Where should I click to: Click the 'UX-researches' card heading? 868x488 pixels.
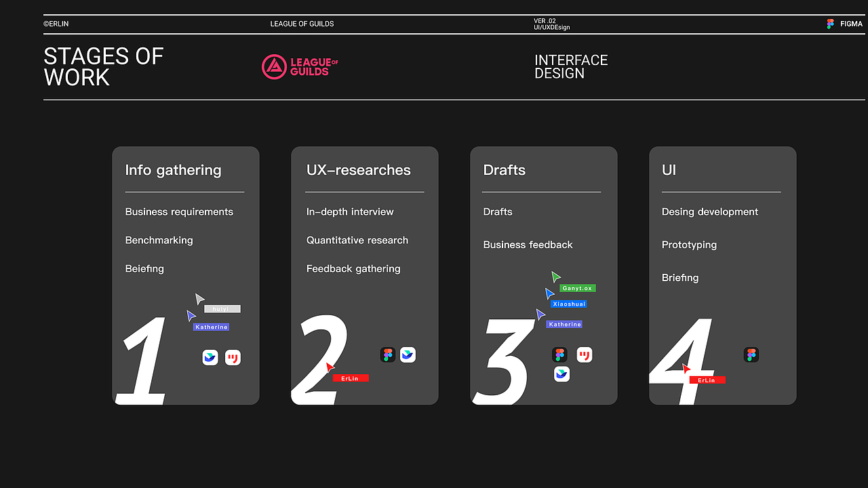(359, 170)
